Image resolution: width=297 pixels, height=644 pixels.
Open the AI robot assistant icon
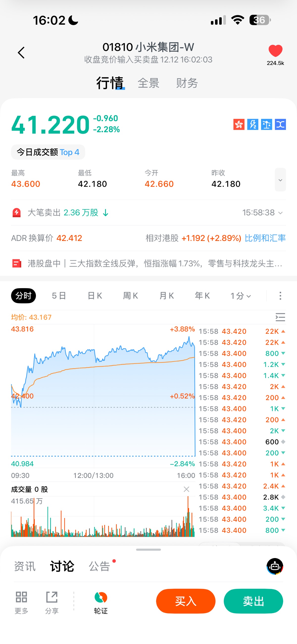[x=275, y=566]
